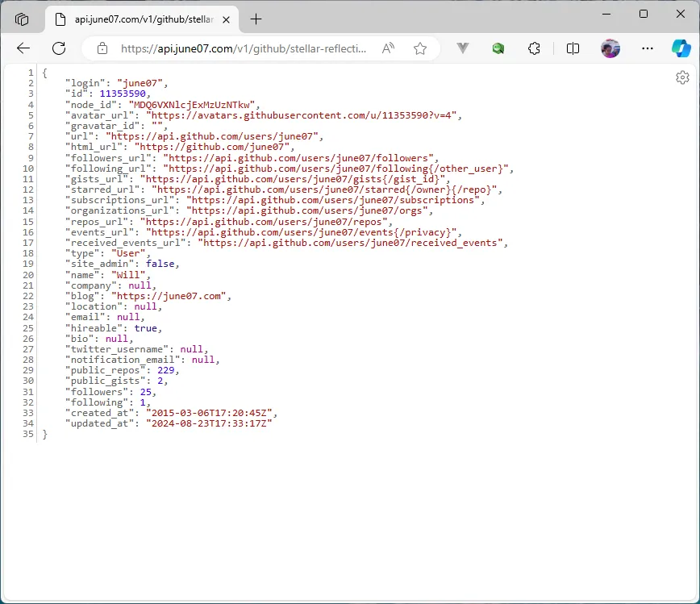Click the "twitter_username" key
Viewport: 700px width, 604px height.
click(x=117, y=349)
